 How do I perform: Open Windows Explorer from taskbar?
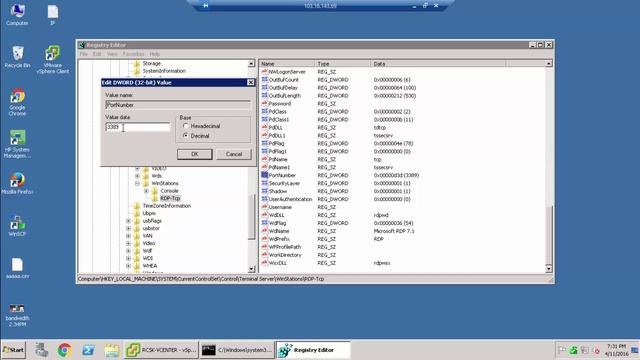[x=111, y=350]
